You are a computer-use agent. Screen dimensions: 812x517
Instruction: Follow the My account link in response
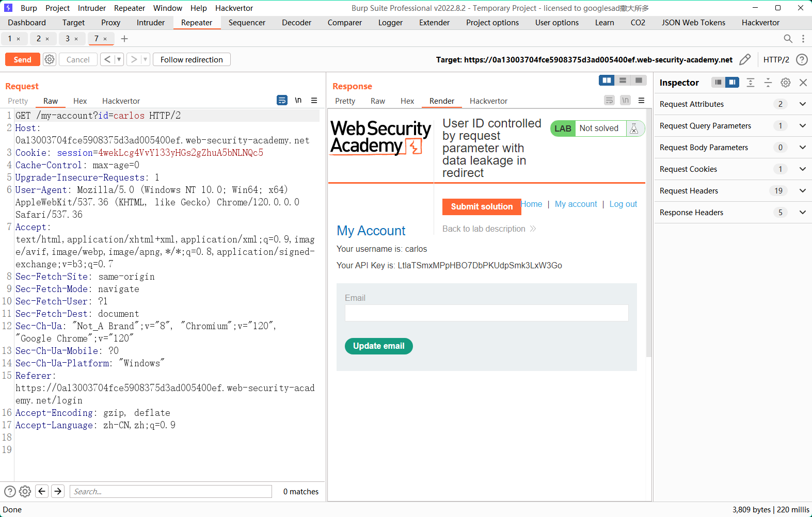576,204
